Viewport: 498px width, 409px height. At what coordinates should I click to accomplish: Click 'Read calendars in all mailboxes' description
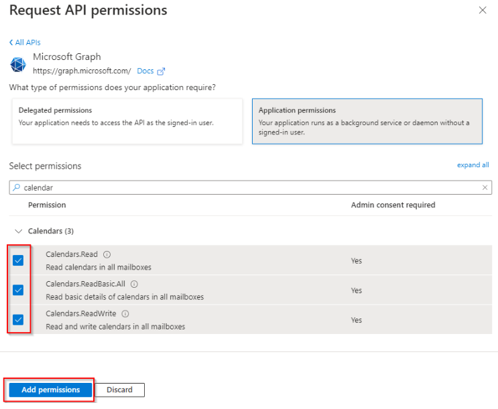pyautogui.click(x=98, y=267)
